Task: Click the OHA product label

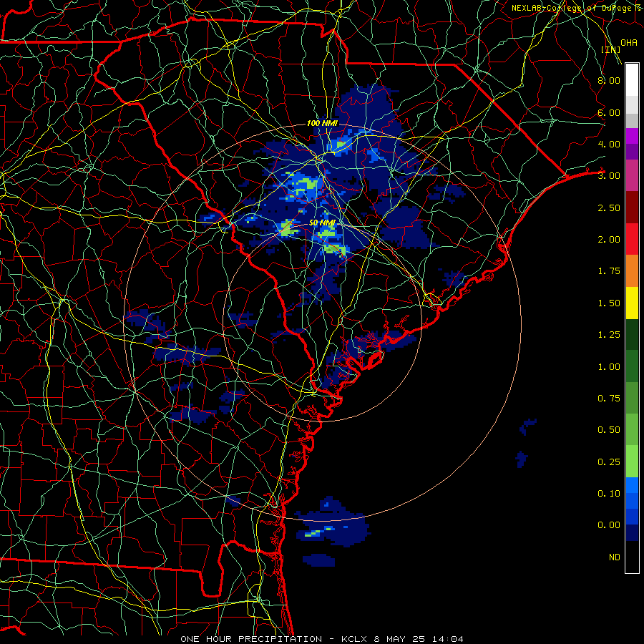Action: point(629,43)
